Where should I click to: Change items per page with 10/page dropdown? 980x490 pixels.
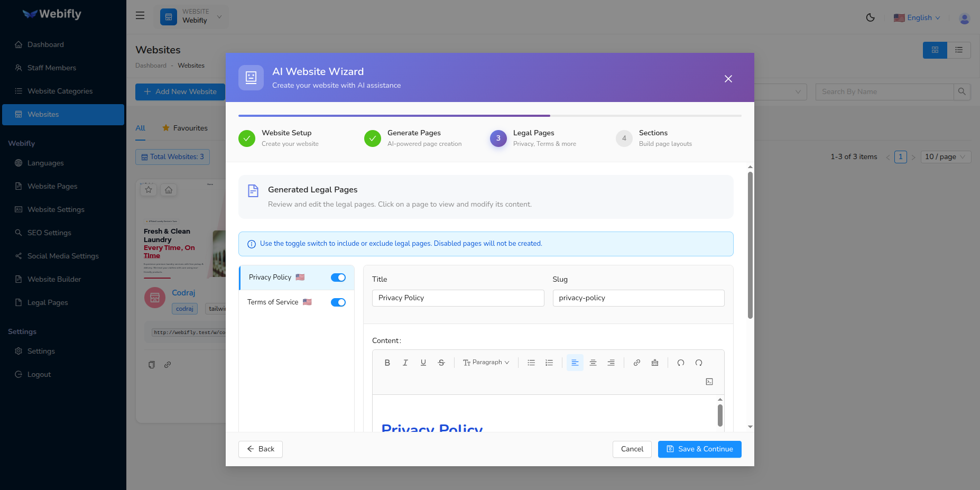pos(945,156)
